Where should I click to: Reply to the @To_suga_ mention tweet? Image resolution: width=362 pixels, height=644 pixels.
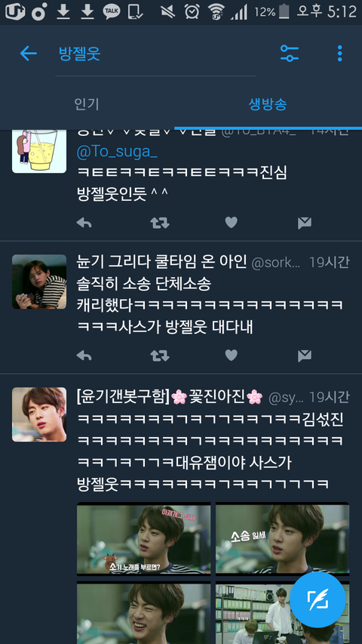tap(84, 223)
